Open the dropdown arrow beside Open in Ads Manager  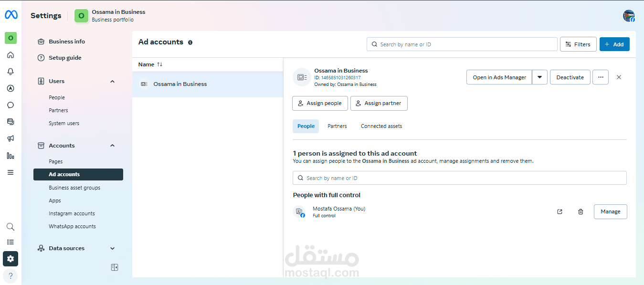coord(540,77)
